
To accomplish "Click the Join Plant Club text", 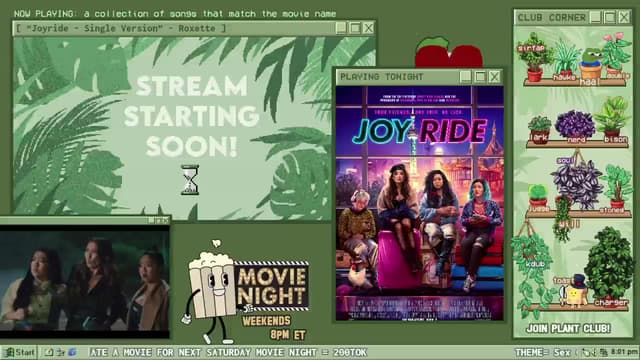I will pos(568,329).
